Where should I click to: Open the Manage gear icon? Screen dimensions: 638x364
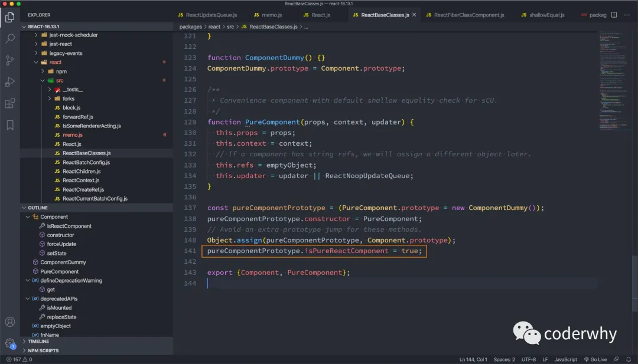tap(10, 343)
